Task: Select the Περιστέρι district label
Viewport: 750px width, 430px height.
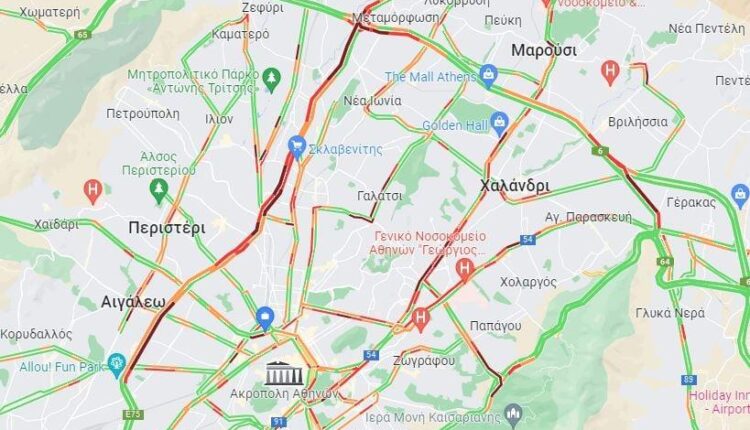Action: [x=167, y=228]
